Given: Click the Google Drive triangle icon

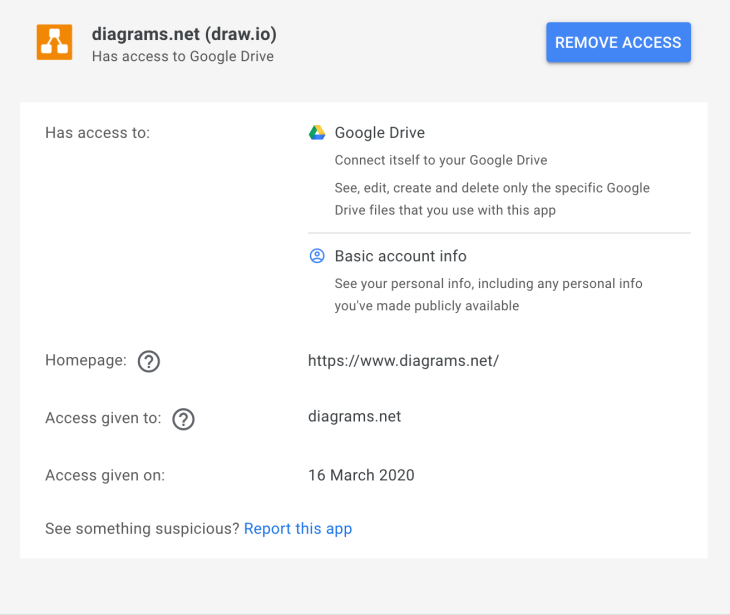Looking at the screenshot, I should tap(317, 133).
